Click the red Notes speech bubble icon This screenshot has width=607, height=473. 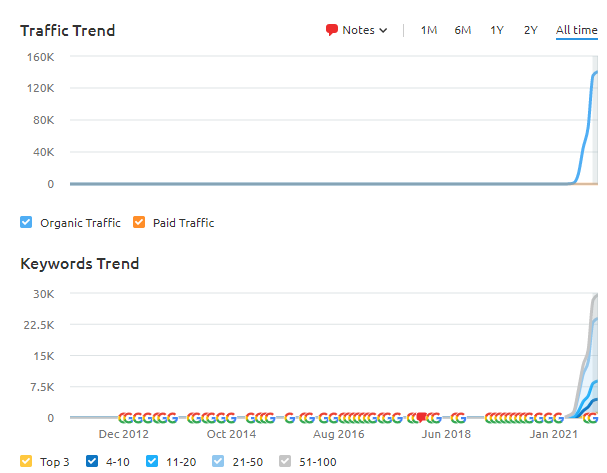click(332, 30)
